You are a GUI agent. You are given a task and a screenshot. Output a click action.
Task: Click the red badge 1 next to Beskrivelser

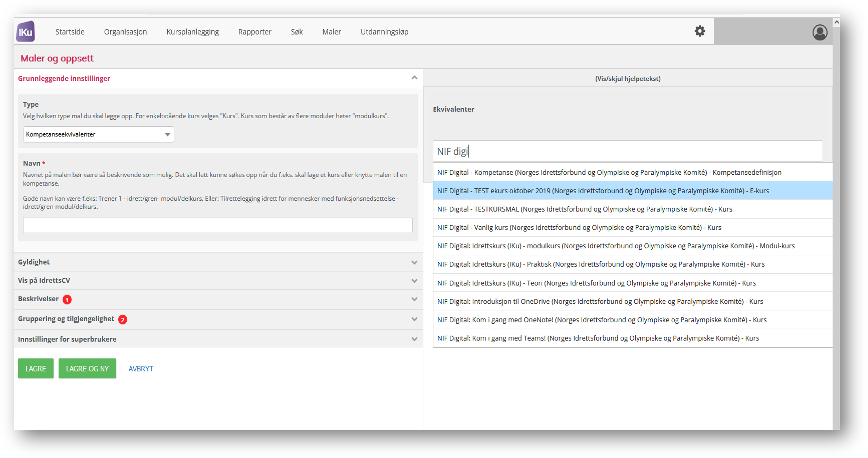click(67, 300)
